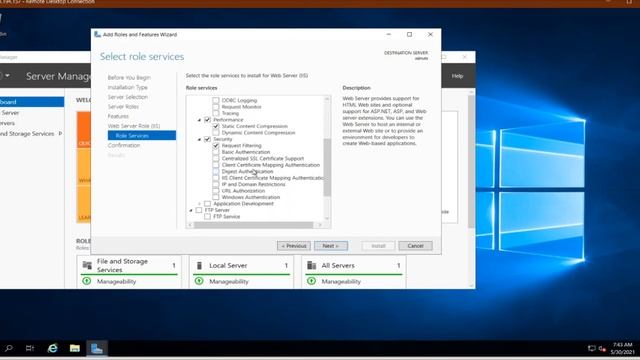Go to the Server Selection step
Viewport: 640px width, 360px height.
coord(128,97)
